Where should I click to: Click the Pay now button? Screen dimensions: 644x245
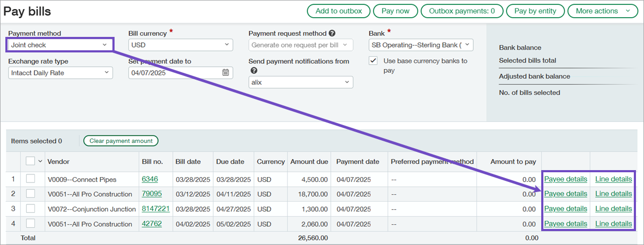click(x=395, y=11)
